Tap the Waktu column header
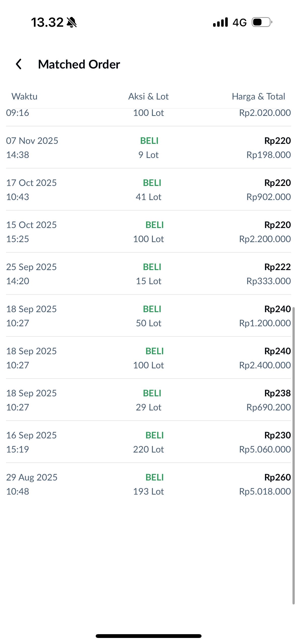297x644 pixels. pyautogui.click(x=24, y=96)
